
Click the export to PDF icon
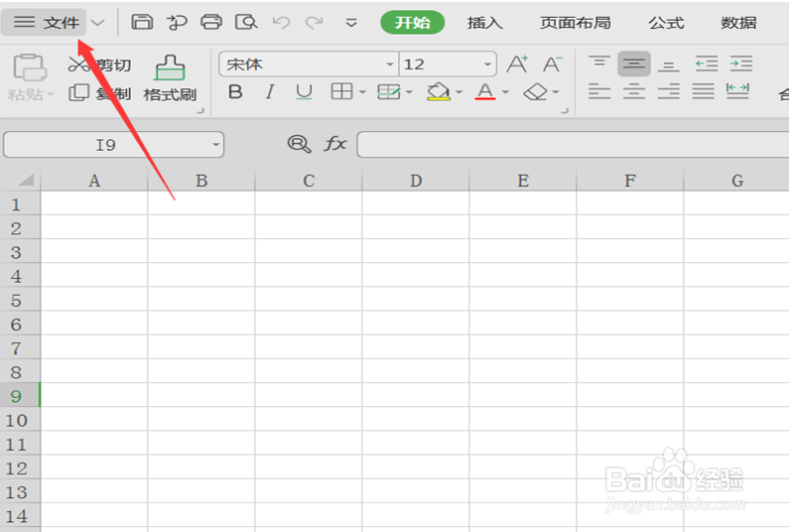click(x=177, y=22)
